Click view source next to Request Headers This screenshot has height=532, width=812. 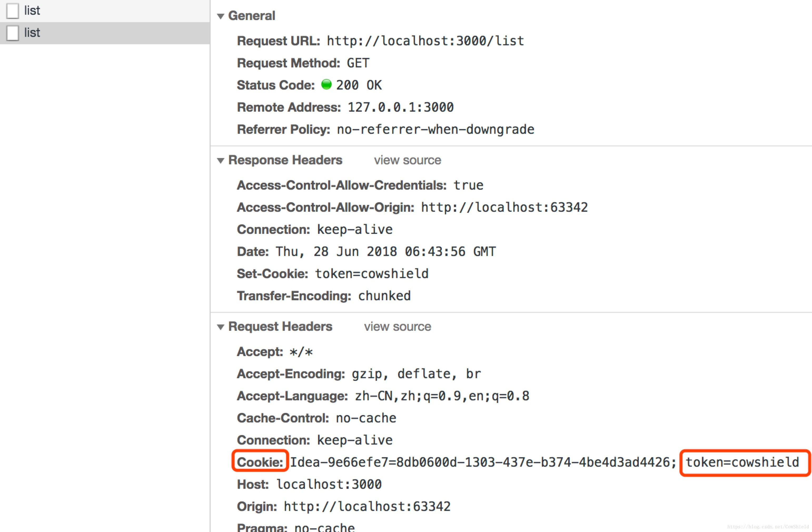pyautogui.click(x=397, y=327)
